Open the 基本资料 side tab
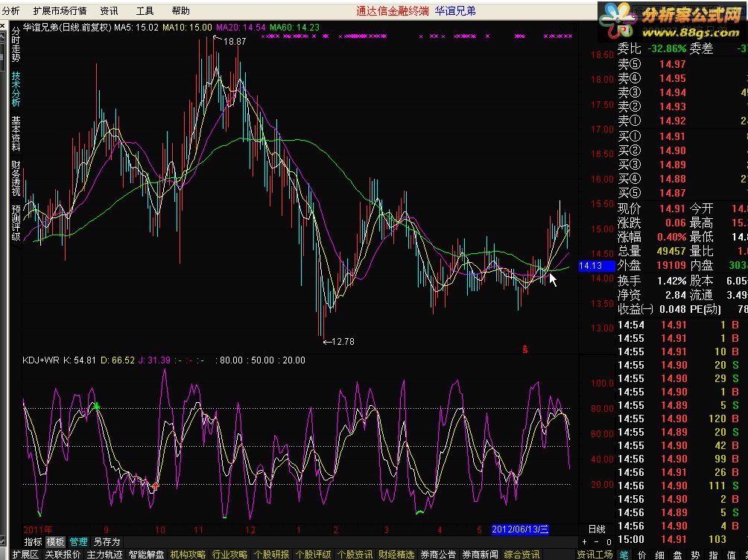748x560 pixels. 16,133
